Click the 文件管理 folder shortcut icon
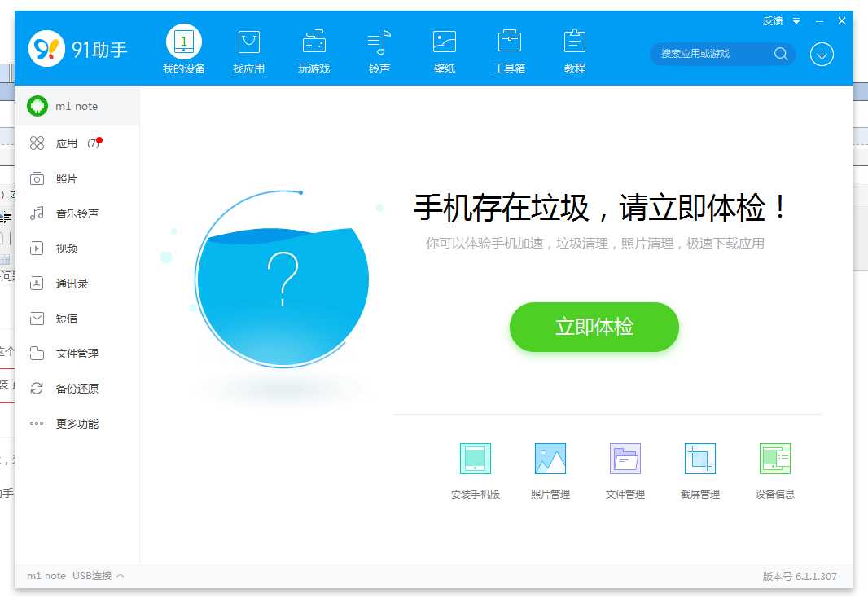868x607 pixels. coord(625,459)
